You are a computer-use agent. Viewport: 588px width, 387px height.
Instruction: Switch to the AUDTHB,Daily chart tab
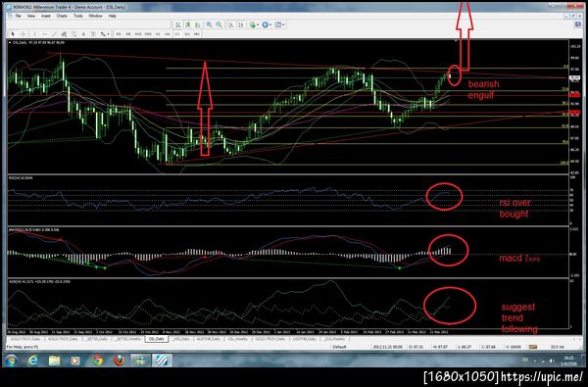click(210, 339)
